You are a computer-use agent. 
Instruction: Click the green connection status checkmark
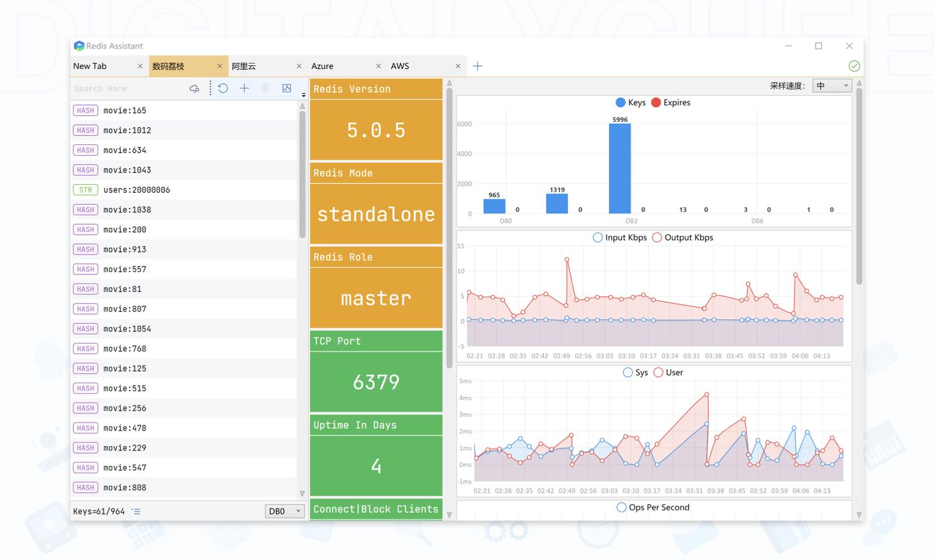tap(854, 66)
